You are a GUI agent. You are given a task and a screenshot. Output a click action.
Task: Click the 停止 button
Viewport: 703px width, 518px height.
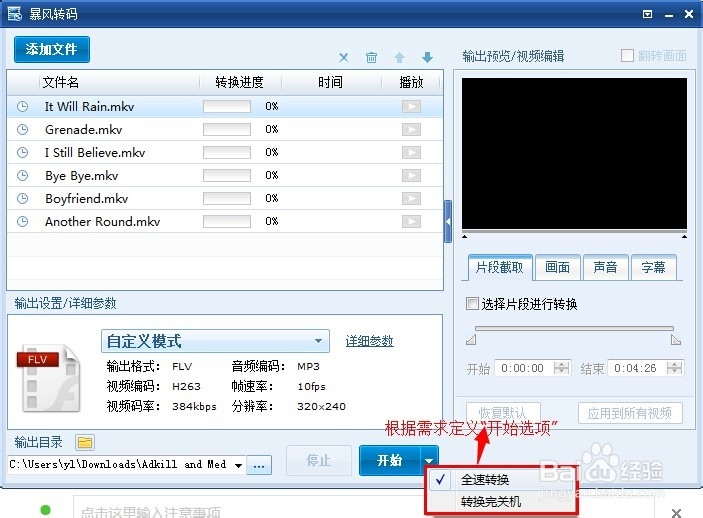[x=319, y=461]
